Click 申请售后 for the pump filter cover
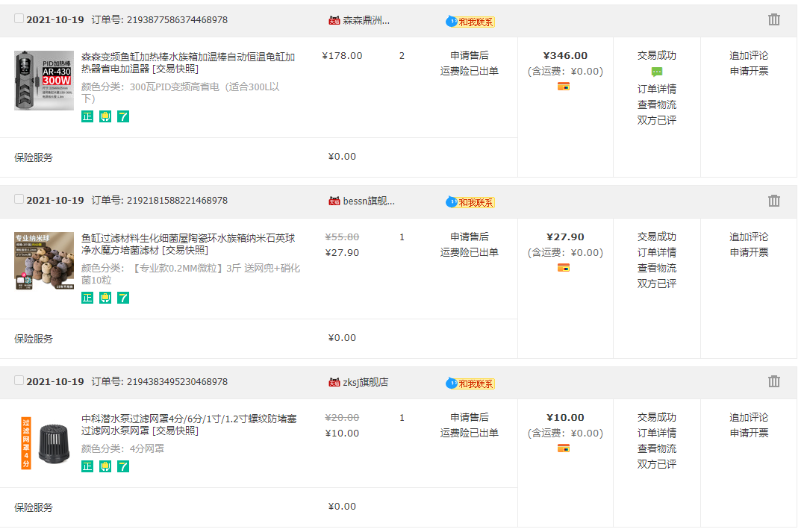 coord(469,417)
